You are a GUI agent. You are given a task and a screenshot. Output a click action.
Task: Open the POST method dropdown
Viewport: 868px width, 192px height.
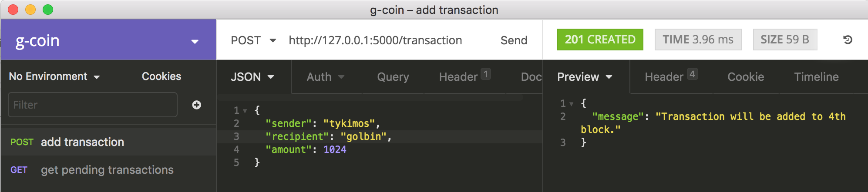coord(253,40)
